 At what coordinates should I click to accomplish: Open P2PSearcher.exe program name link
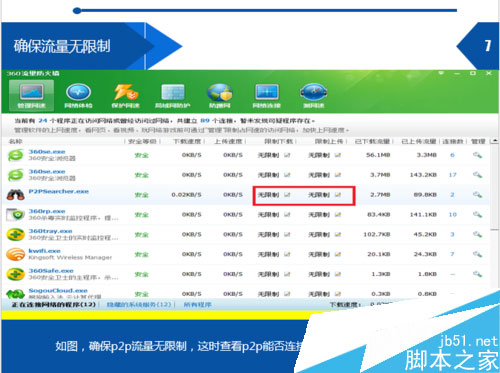59,191
